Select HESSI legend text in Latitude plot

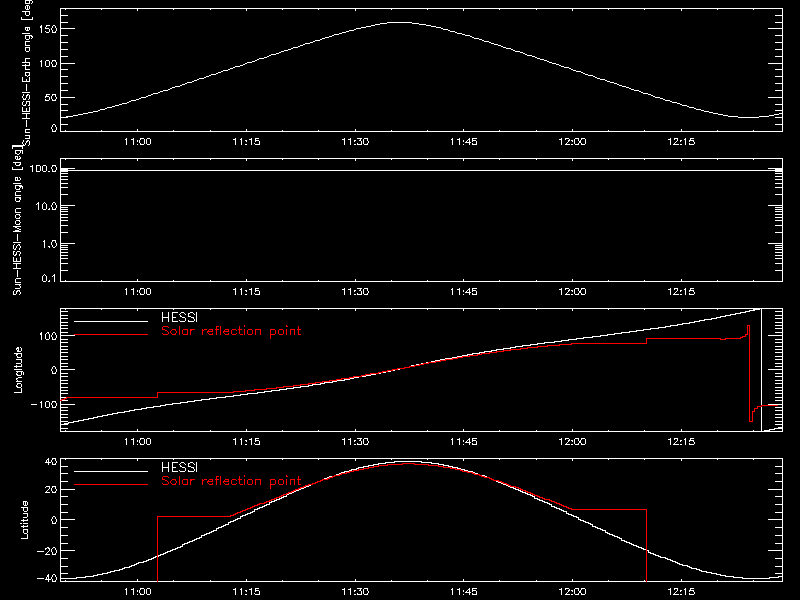(179, 467)
